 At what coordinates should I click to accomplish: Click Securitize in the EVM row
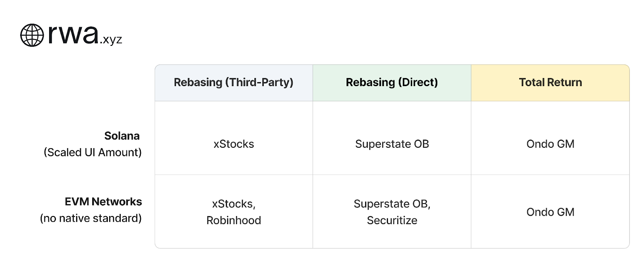[392, 220]
